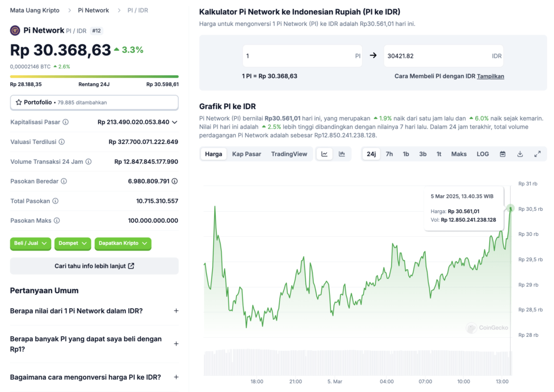
Task: Open Total Pasokan info icon
Action: (x=56, y=201)
